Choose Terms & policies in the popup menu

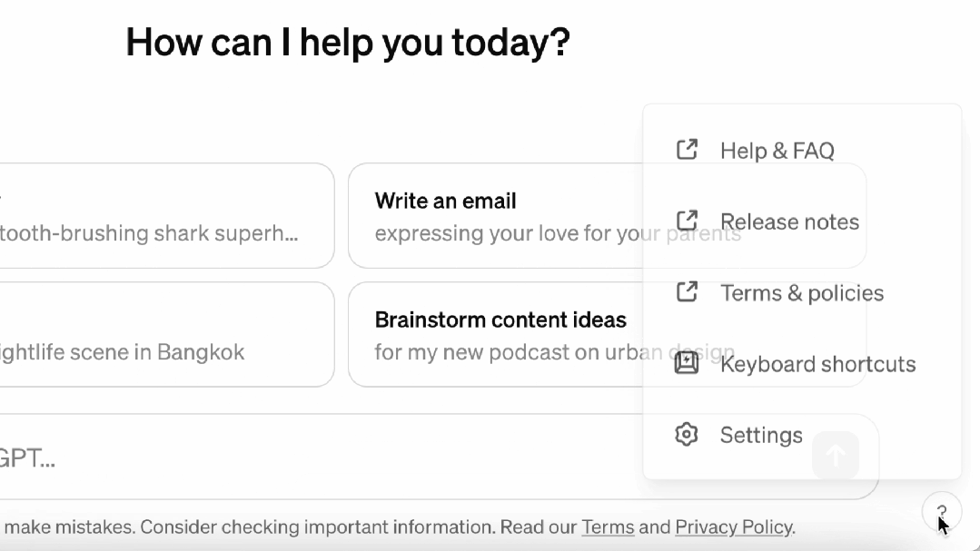[x=801, y=293]
